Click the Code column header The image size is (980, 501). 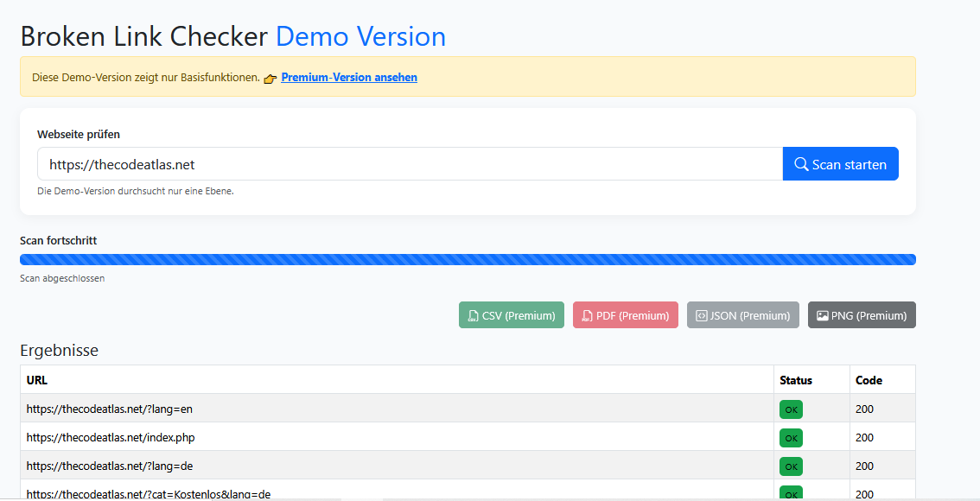869,380
